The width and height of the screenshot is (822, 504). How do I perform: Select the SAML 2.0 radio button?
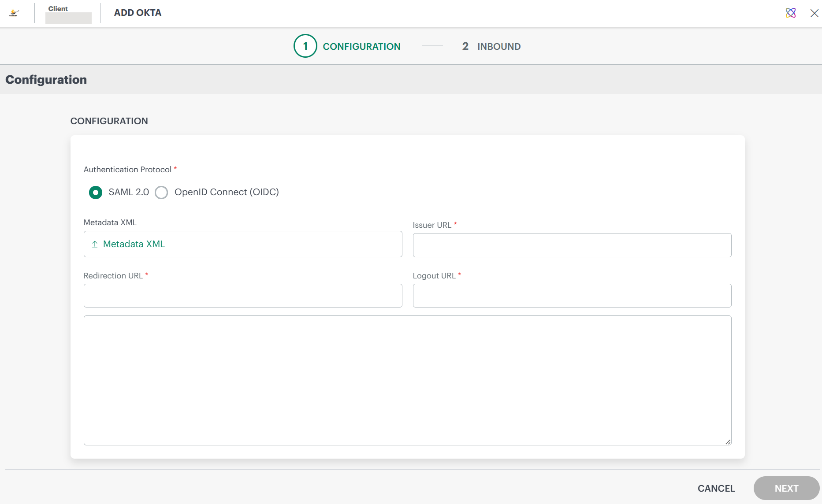[x=95, y=193]
